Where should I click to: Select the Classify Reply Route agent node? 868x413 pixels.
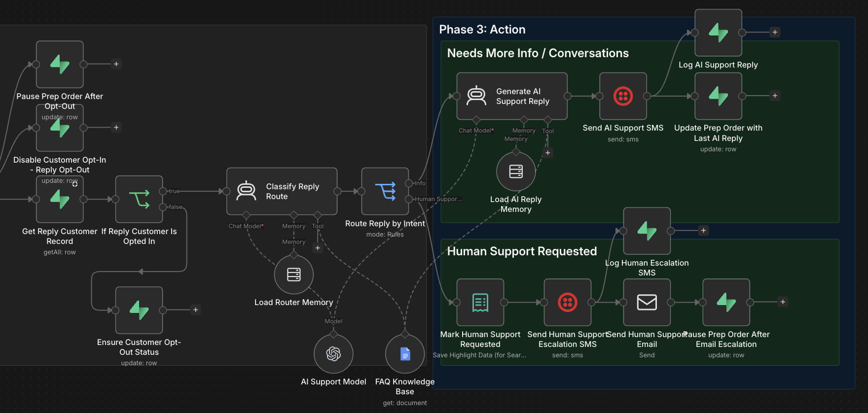tap(282, 191)
